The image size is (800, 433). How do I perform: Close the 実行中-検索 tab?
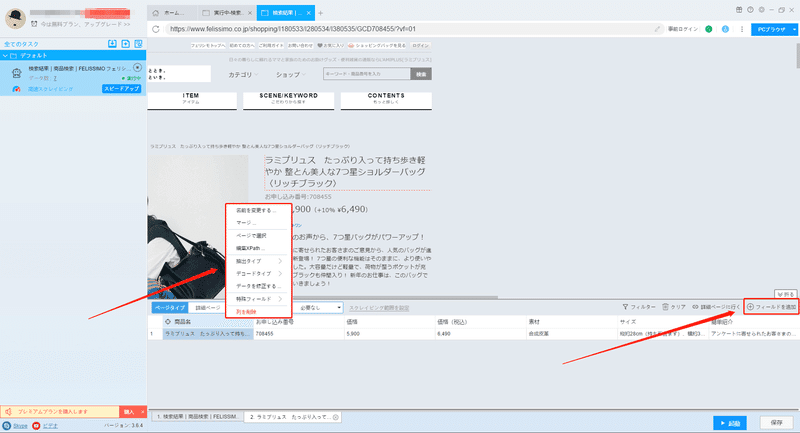click(x=249, y=13)
